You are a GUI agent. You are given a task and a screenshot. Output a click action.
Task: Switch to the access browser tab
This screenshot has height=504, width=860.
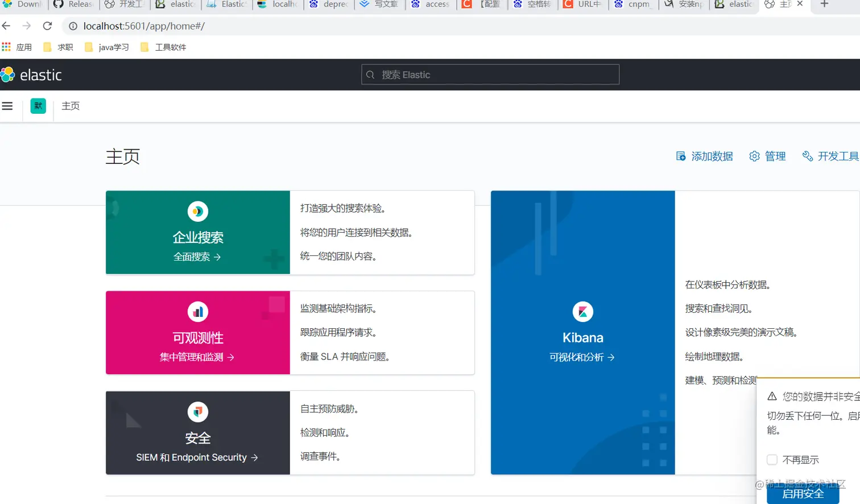(x=431, y=5)
